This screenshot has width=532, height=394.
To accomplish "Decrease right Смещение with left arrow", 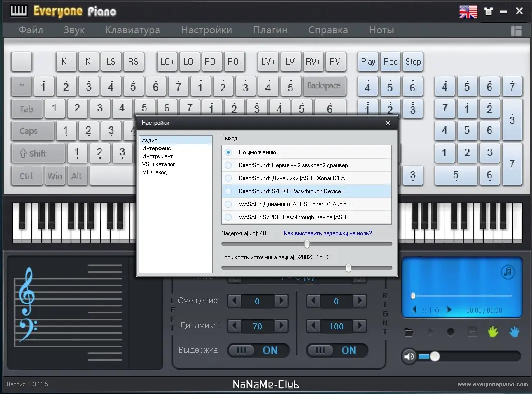I will click(x=313, y=301).
